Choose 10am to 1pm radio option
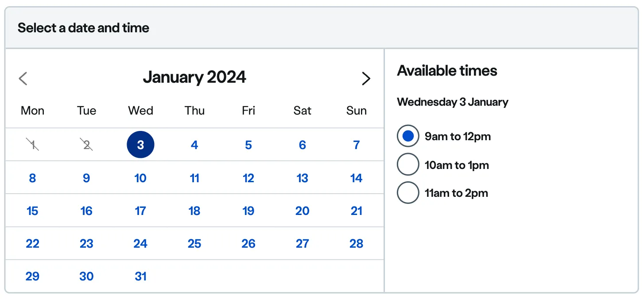 (408, 165)
